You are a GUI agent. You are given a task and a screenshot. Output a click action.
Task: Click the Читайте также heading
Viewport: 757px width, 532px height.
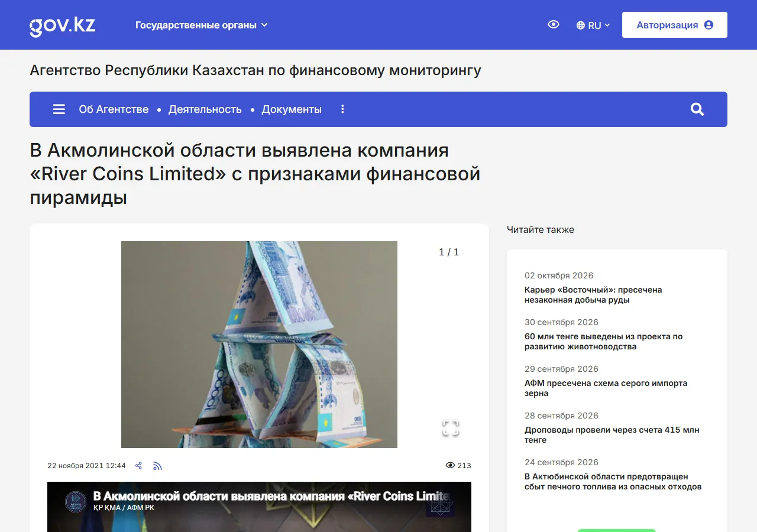(541, 230)
